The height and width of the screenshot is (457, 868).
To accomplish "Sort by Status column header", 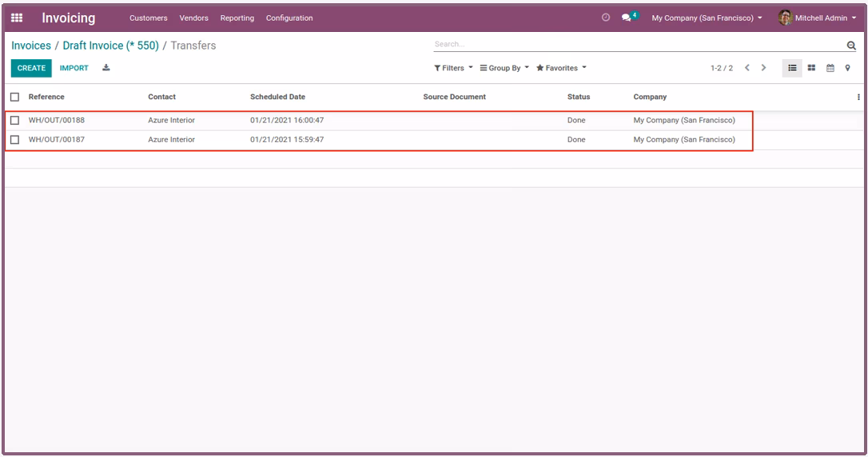I will tap(579, 97).
